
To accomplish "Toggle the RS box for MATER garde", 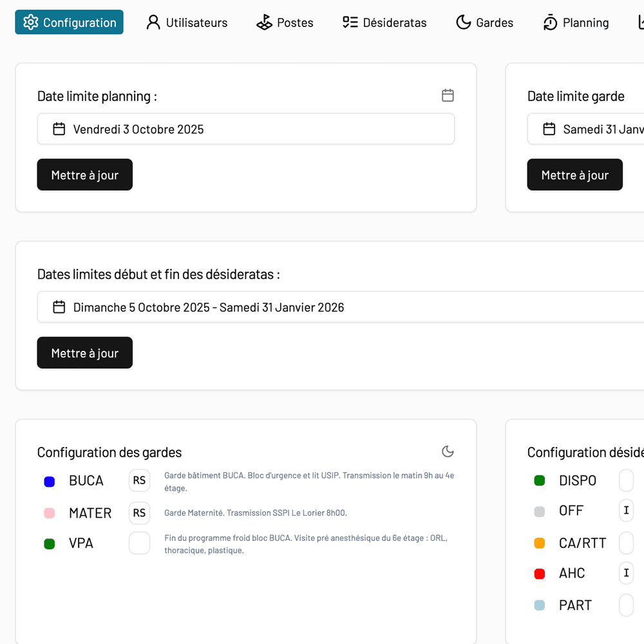I will tap(139, 513).
